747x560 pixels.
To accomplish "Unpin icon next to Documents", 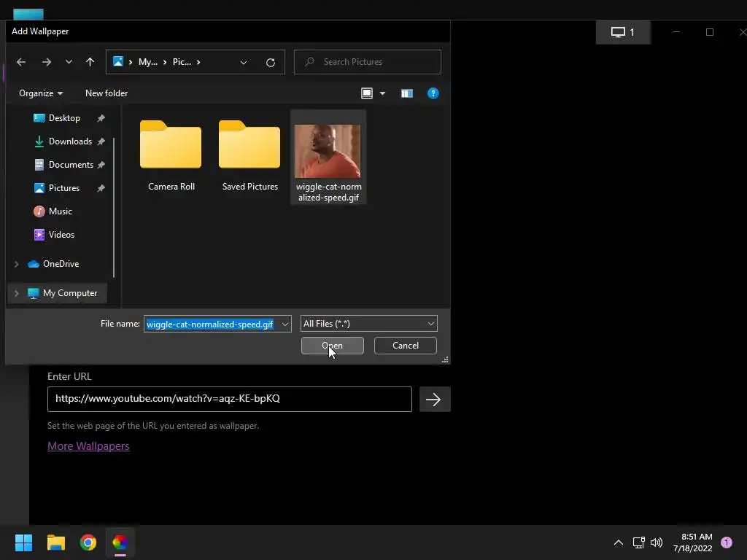I will 101,165.
